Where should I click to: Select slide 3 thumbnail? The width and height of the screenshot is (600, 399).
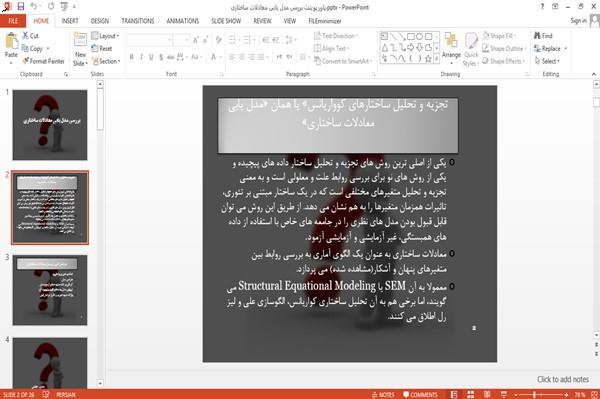[x=50, y=290]
